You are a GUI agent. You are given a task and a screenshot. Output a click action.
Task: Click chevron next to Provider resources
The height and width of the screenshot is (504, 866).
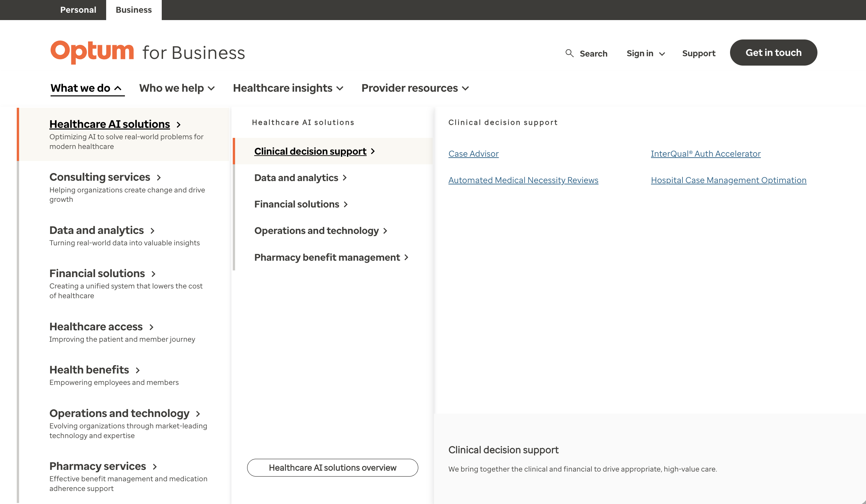click(465, 89)
